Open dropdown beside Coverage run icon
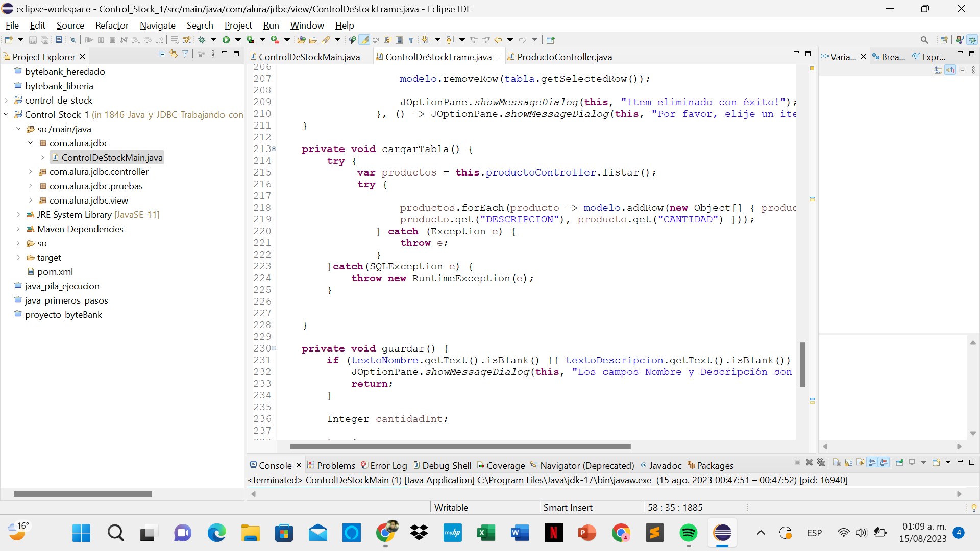The image size is (980, 551). (x=262, y=40)
